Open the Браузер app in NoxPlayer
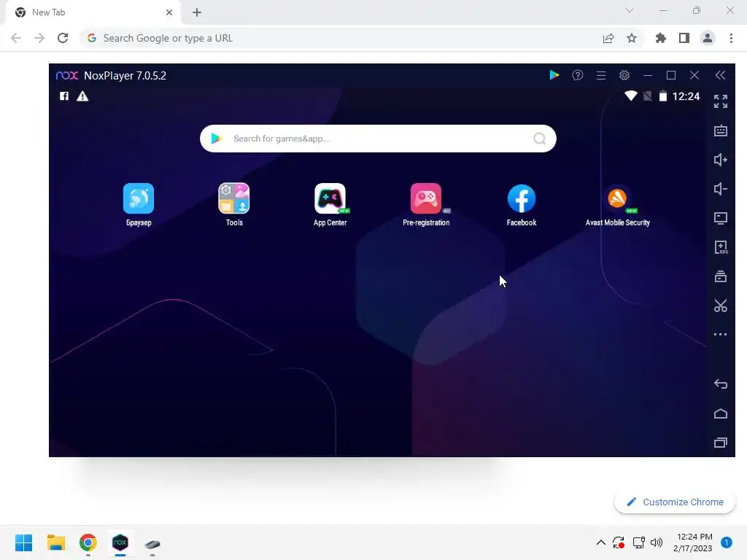The width and height of the screenshot is (747, 560). click(139, 198)
